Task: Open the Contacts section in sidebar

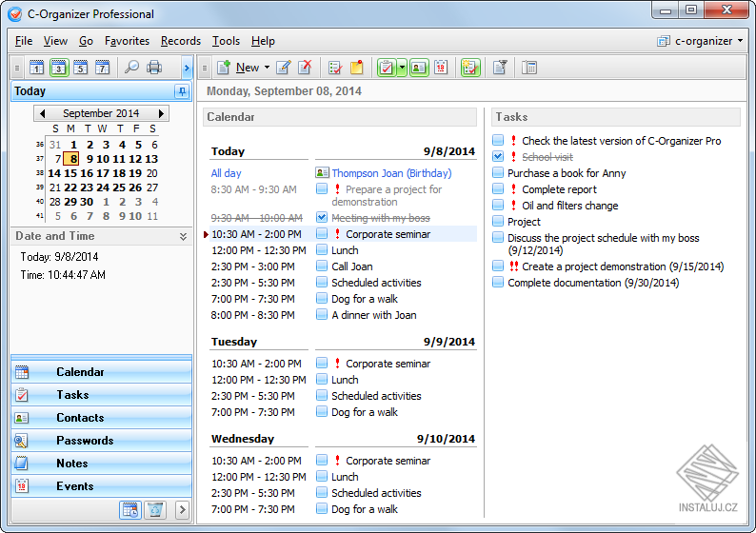Action: point(101,418)
